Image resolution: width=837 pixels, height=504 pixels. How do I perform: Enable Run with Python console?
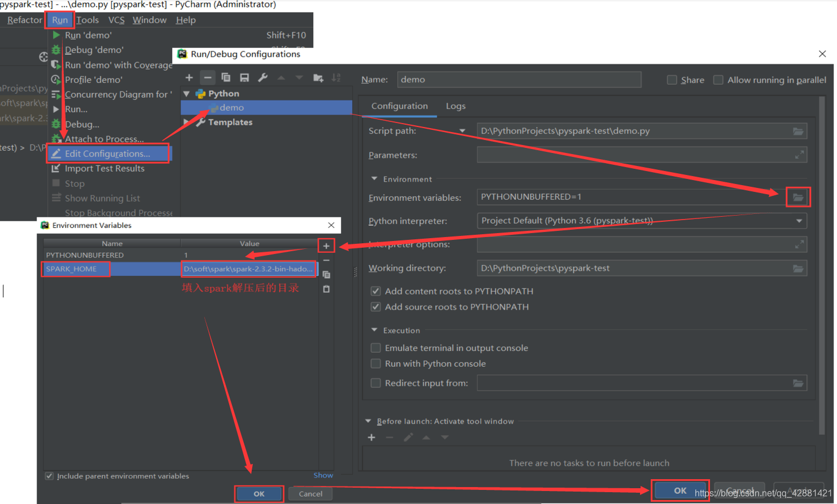pos(375,363)
